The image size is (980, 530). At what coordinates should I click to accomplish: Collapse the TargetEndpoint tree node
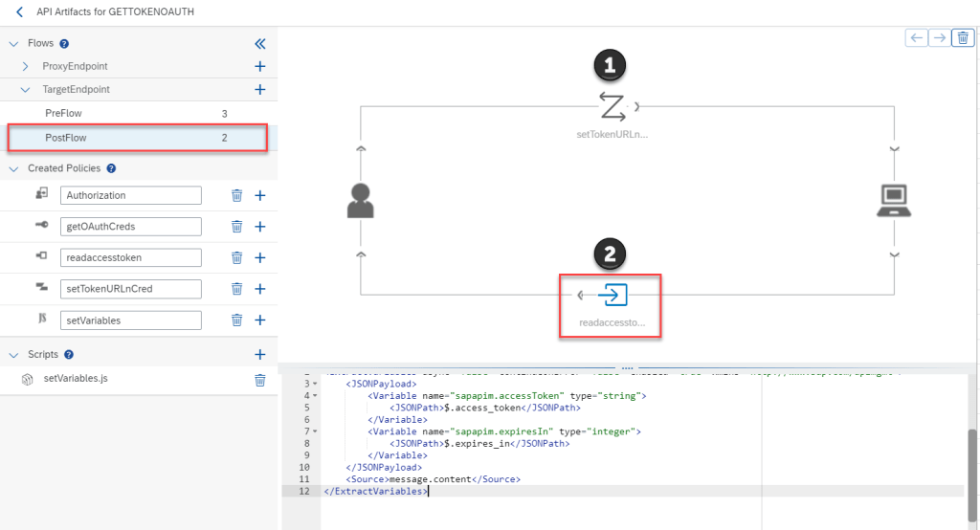click(26, 89)
